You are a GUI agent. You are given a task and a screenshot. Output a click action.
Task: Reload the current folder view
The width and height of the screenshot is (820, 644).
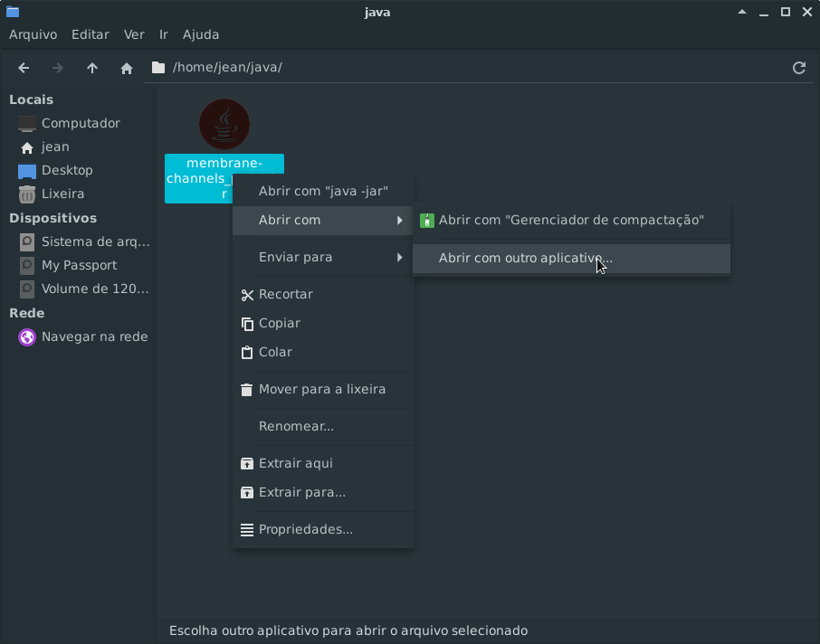(798, 68)
